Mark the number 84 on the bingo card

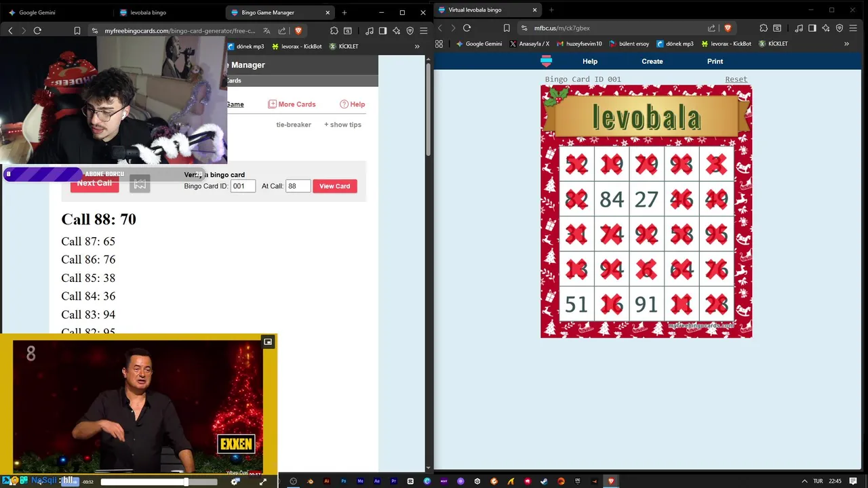[x=612, y=199]
